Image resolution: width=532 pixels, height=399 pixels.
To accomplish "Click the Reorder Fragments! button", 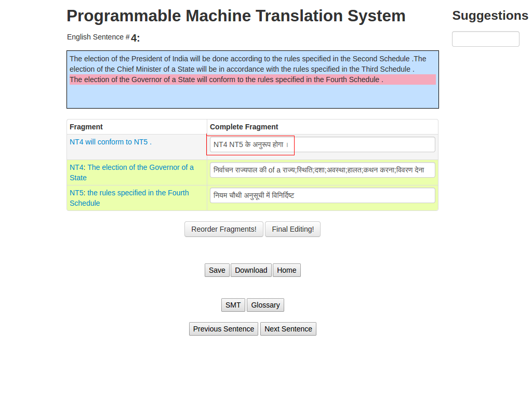I will [x=223, y=229].
